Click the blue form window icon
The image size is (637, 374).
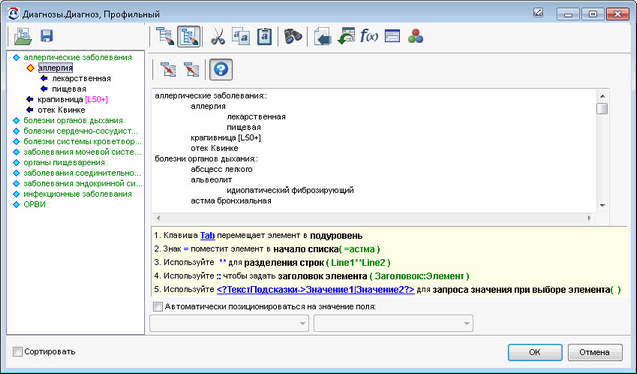(x=392, y=37)
